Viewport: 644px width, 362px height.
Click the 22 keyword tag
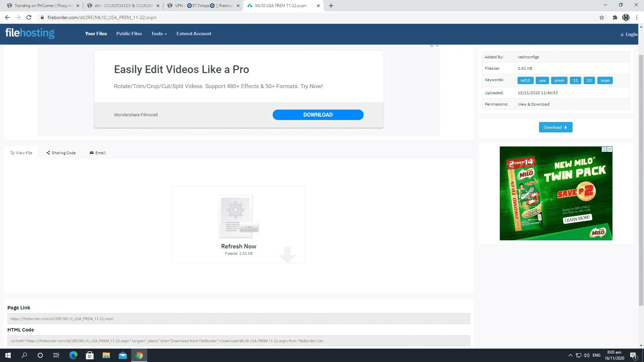coord(589,80)
